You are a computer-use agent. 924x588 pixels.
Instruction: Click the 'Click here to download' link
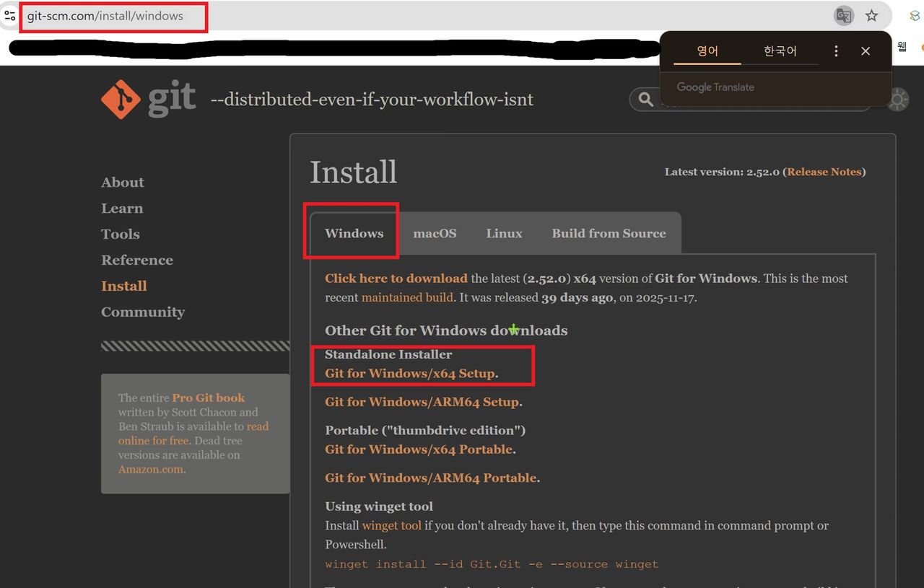[x=396, y=278]
